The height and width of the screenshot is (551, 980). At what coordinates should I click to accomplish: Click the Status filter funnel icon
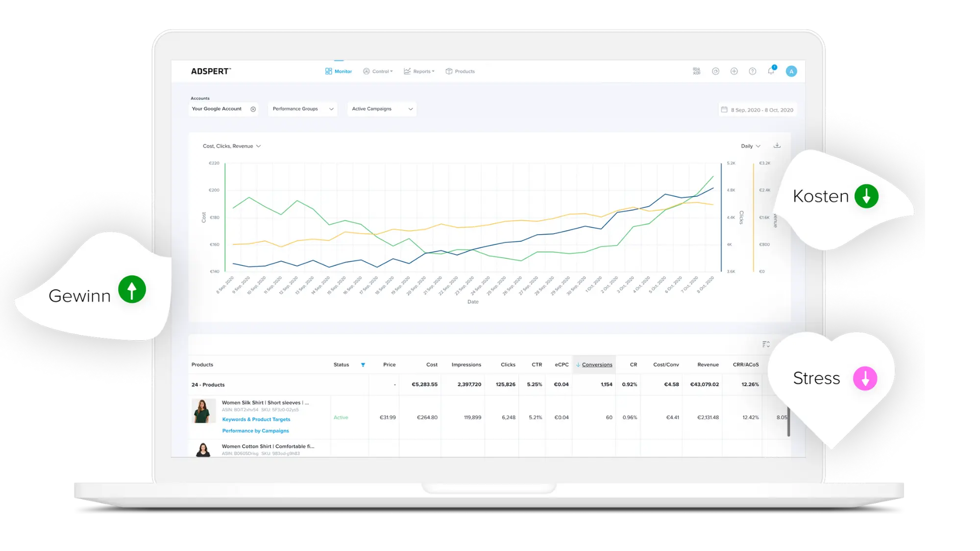(363, 364)
